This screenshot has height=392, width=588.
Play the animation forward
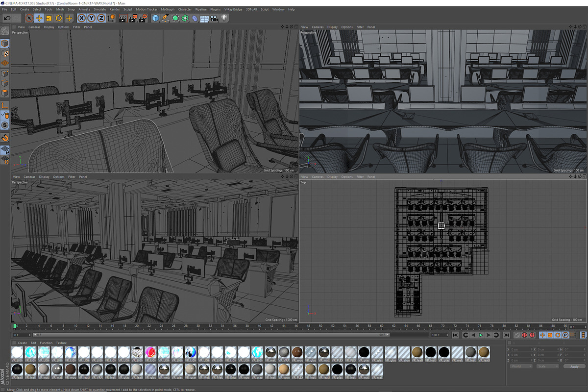481,335
